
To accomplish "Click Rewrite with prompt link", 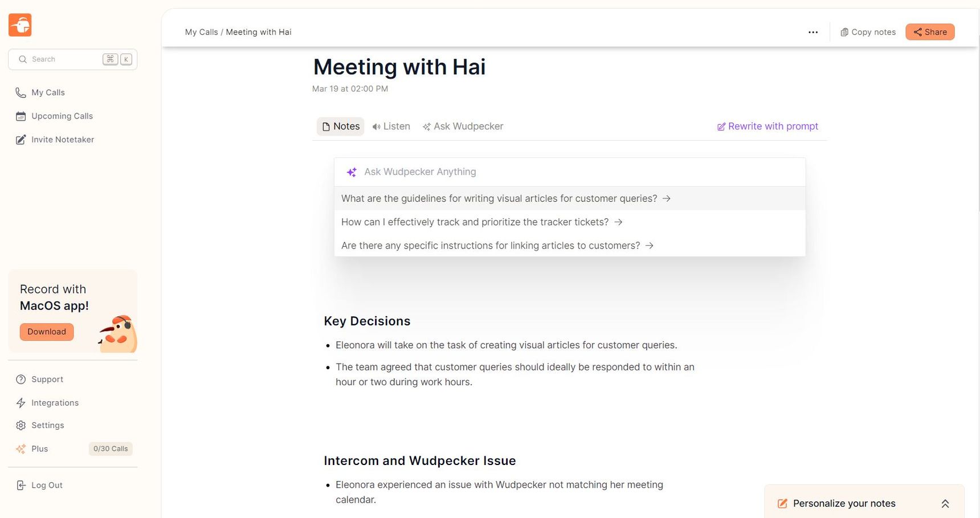I will click(x=767, y=127).
